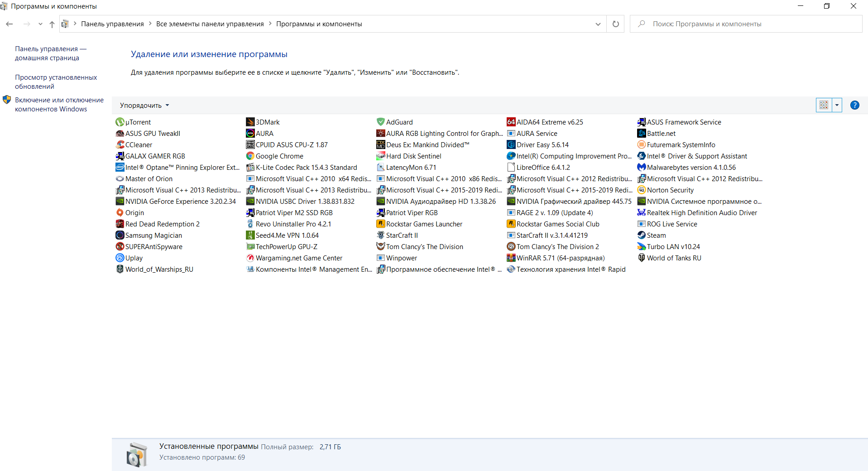Click Программы и компоненты breadcrumb
Viewport: 868px width, 471px height.
(x=319, y=24)
